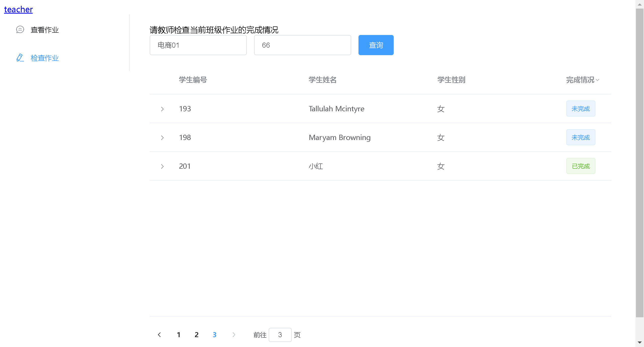Focus the homework number field containing 66
Screen dimensions: 644x347
[x=302, y=45]
